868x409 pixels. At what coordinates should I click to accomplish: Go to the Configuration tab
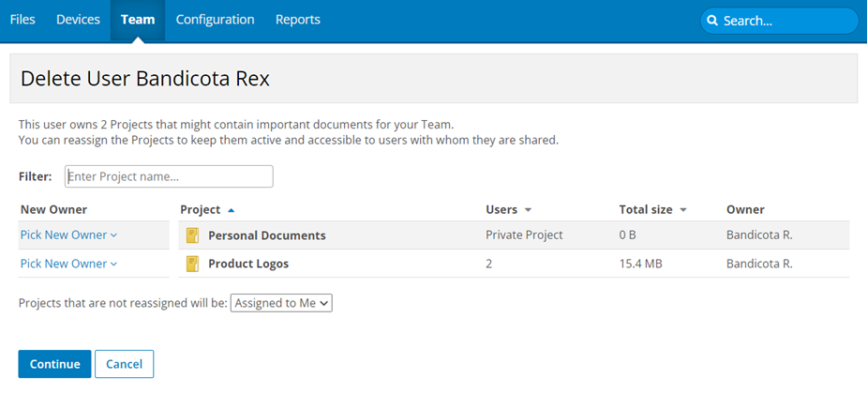(215, 20)
